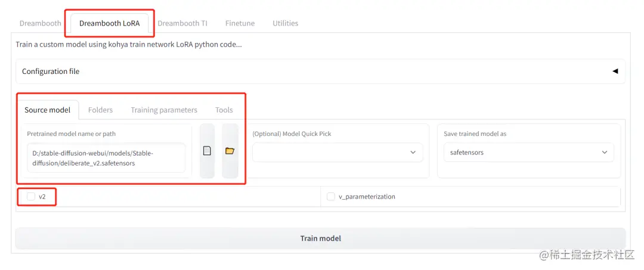Click the Train model button
Viewport: 644px width, 270px height.
click(x=320, y=238)
